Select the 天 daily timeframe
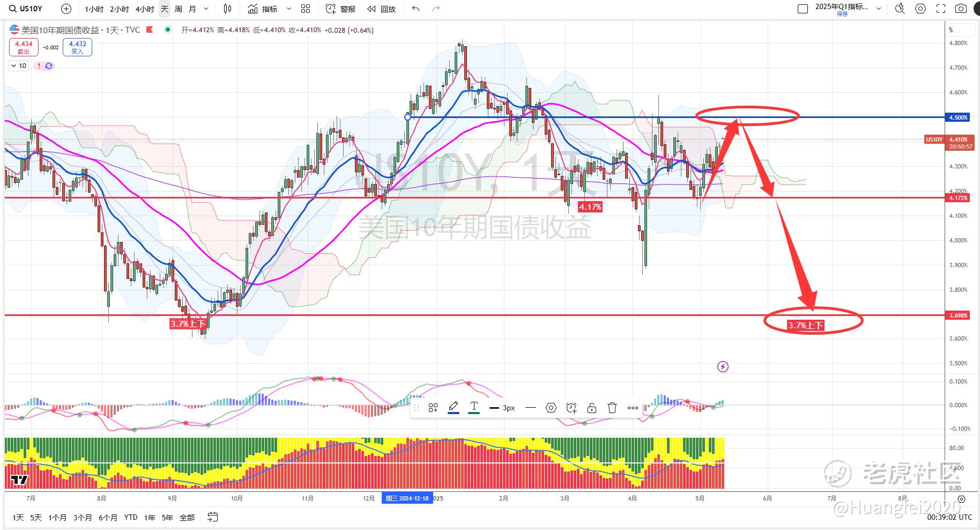 coord(165,9)
